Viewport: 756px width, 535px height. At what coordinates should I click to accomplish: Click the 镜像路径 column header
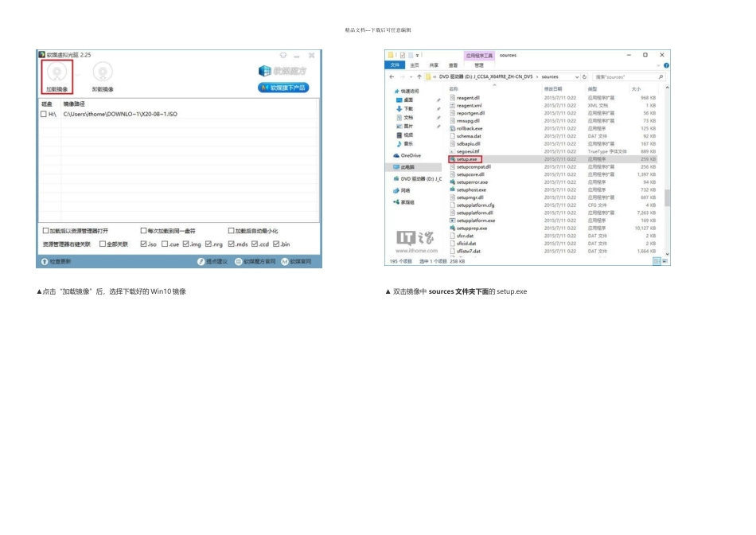74,103
